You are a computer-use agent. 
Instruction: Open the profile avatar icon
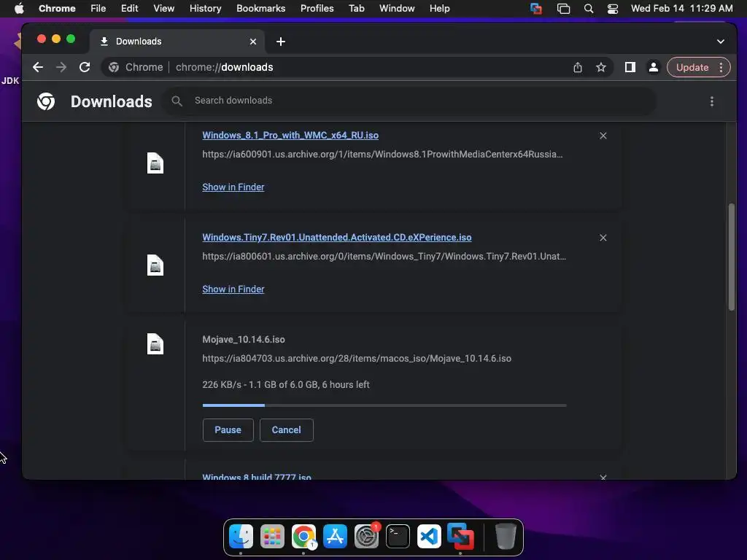pos(654,68)
